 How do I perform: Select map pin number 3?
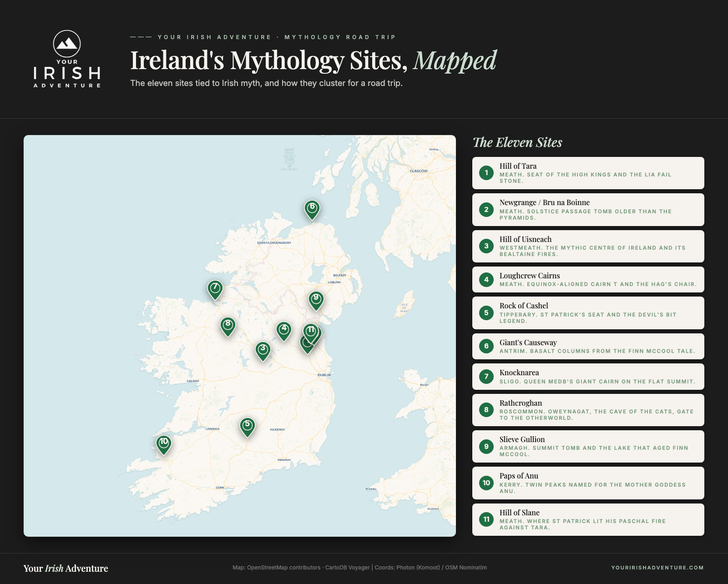[x=263, y=351]
